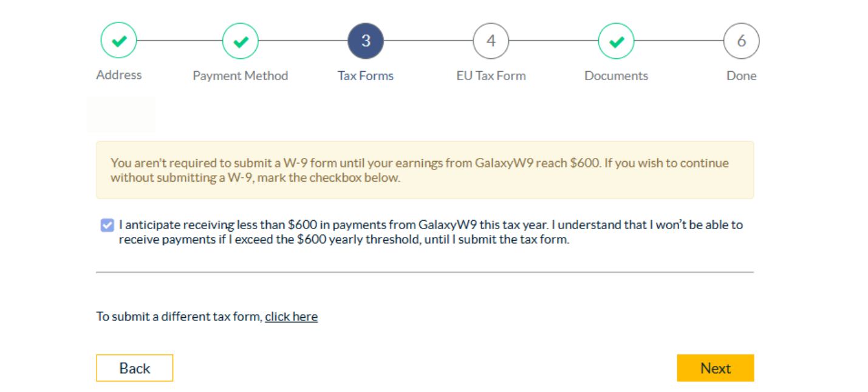Navigate to the Documents step label
868x392 pixels.
click(x=617, y=75)
